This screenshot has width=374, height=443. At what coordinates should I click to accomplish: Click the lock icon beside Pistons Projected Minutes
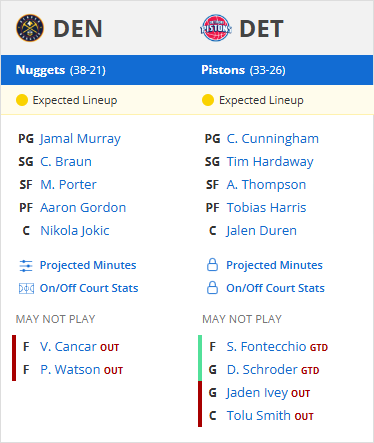pyautogui.click(x=212, y=265)
